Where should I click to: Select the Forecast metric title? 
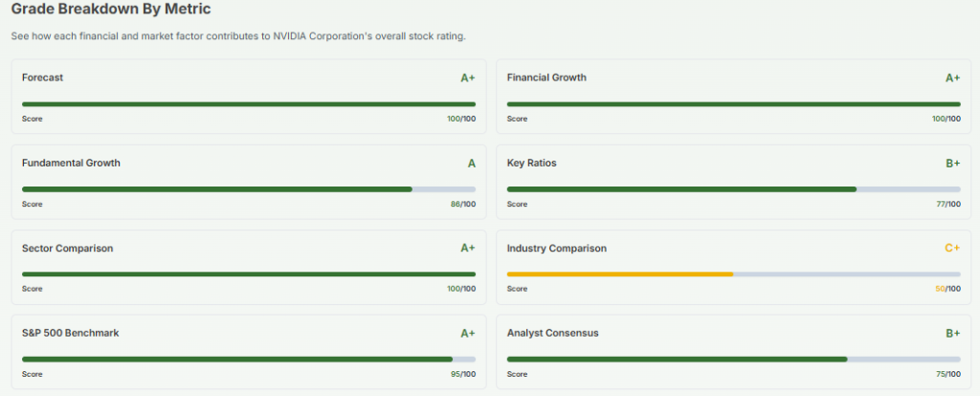point(42,77)
